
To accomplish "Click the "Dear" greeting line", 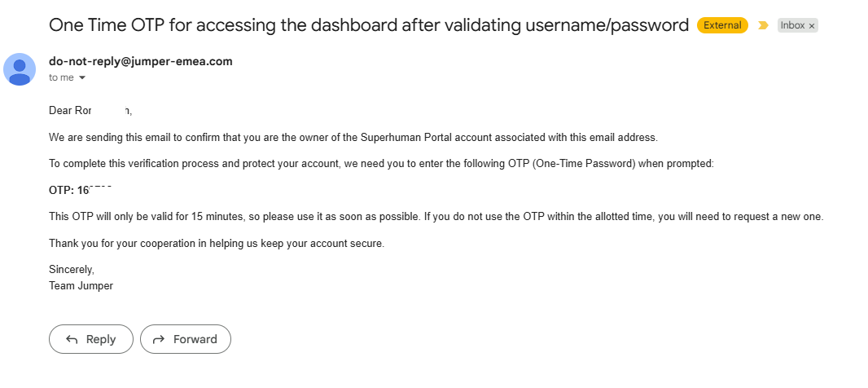I will [90, 111].
